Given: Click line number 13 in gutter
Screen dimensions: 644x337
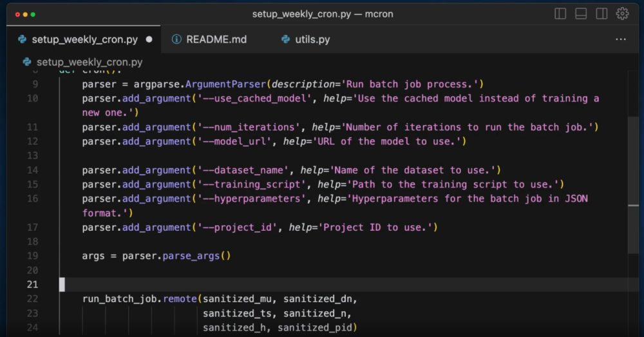Looking at the screenshot, I should coord(32,156).
